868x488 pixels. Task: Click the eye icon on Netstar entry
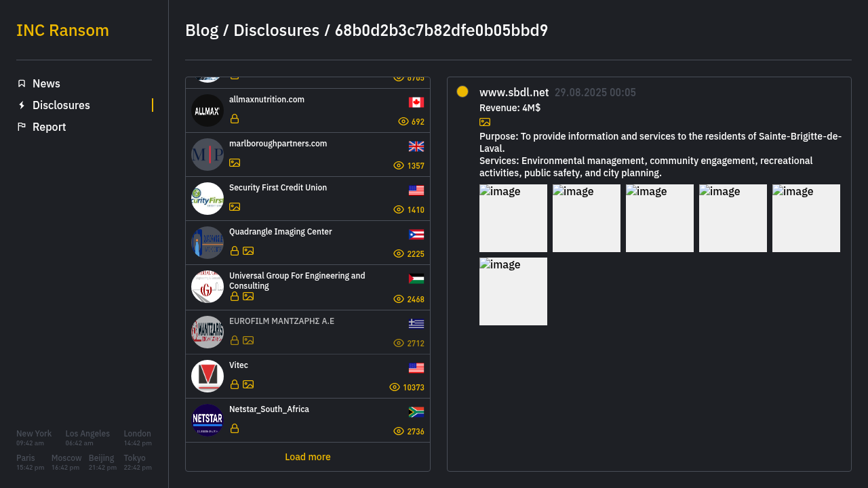click(399, 431)
